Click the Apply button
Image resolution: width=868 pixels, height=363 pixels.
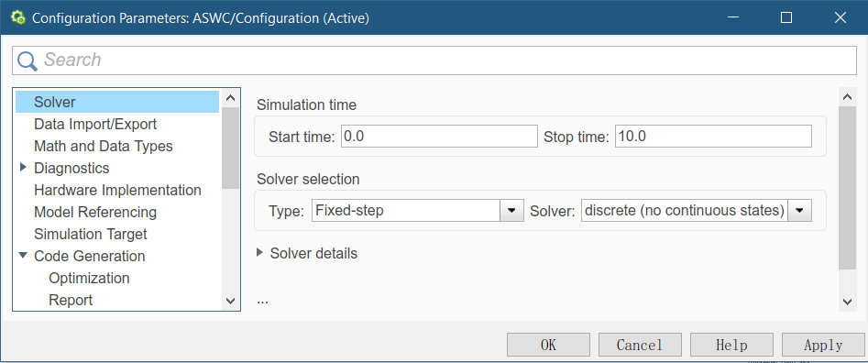tap(823, 346)
